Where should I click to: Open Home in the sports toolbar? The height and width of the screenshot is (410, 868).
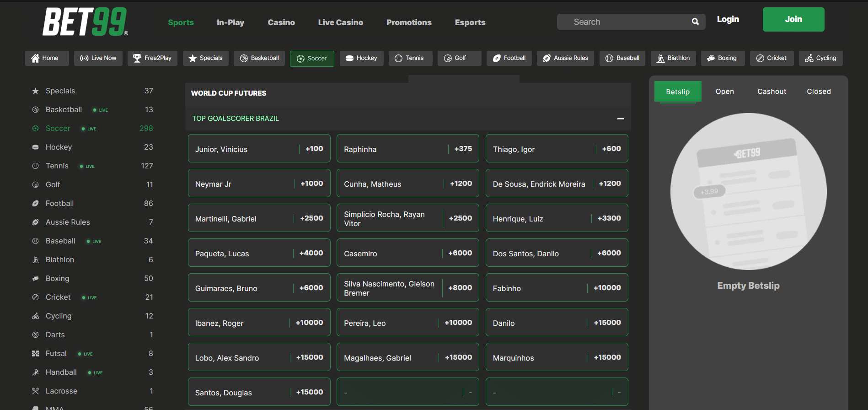47,58
